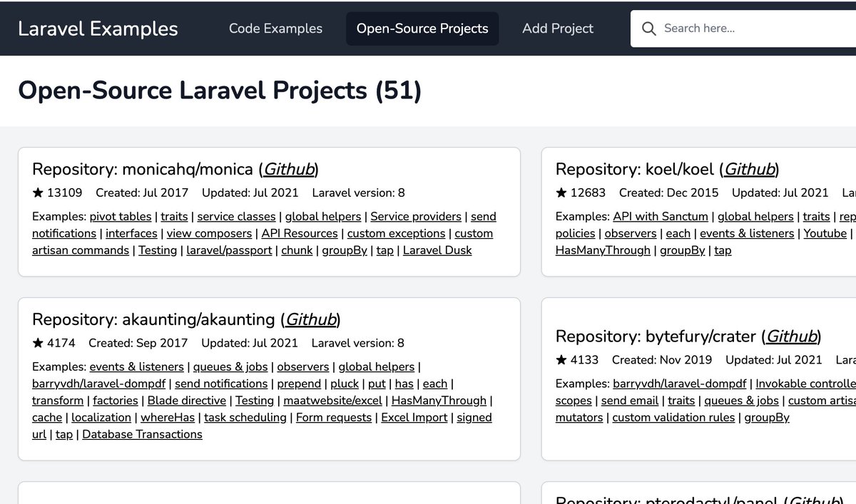Open 'custom exceptions' example link
The width and height of the screenshot is (856, 504).
click(x=396, y=234)
